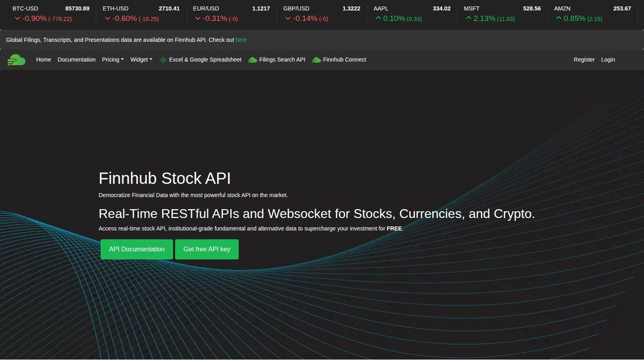Click the AMZN change 0.85%

pos(574,19)
